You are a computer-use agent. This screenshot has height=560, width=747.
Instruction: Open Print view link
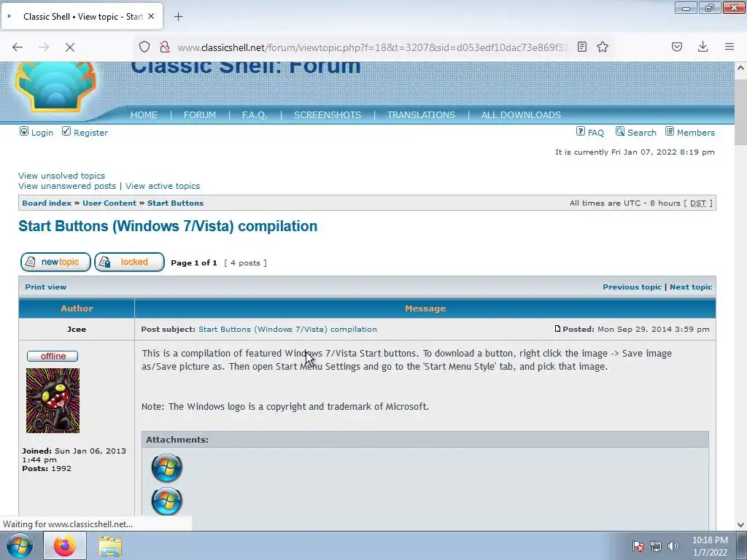pos(46,287)
